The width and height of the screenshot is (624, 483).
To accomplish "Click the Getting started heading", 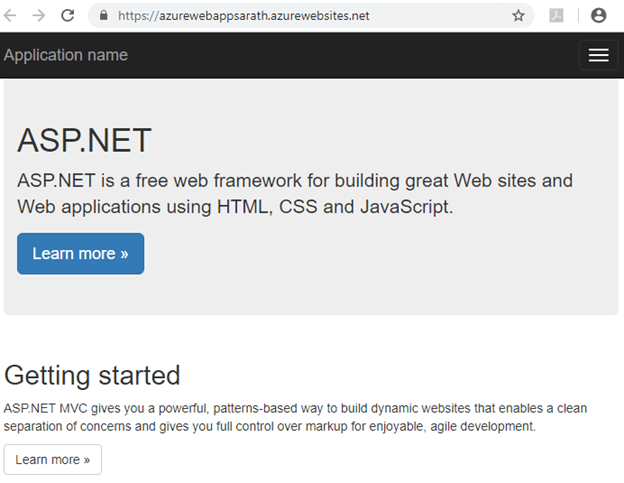I will [92, 376].
